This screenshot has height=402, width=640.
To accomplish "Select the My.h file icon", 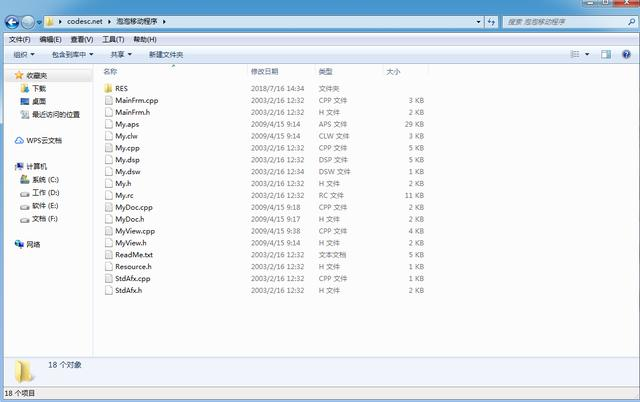I will click(x=108, y=183).
